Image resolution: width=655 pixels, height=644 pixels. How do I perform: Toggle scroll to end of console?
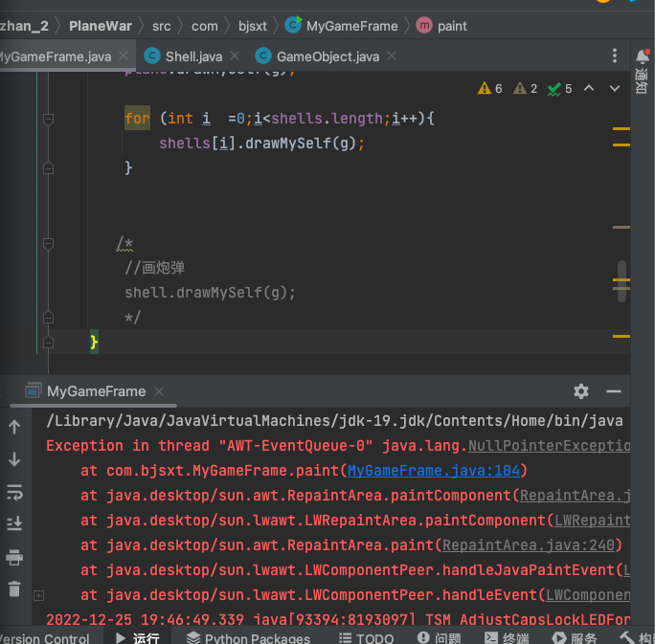point(14,523)
